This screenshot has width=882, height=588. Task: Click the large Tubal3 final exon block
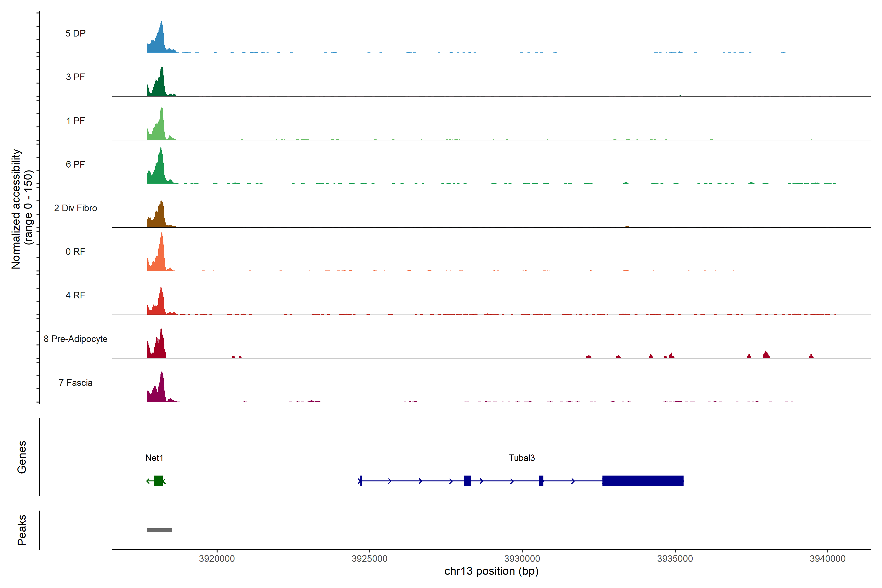click(643, 481)
